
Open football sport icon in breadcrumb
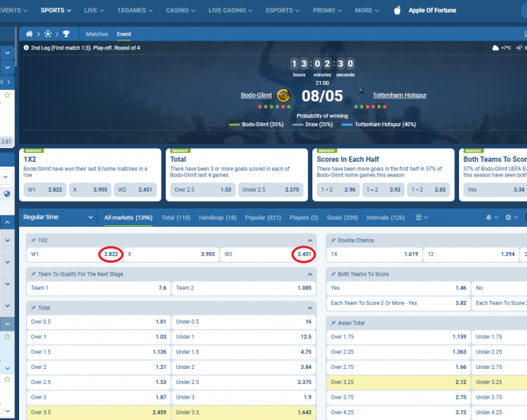click(48, 34)
